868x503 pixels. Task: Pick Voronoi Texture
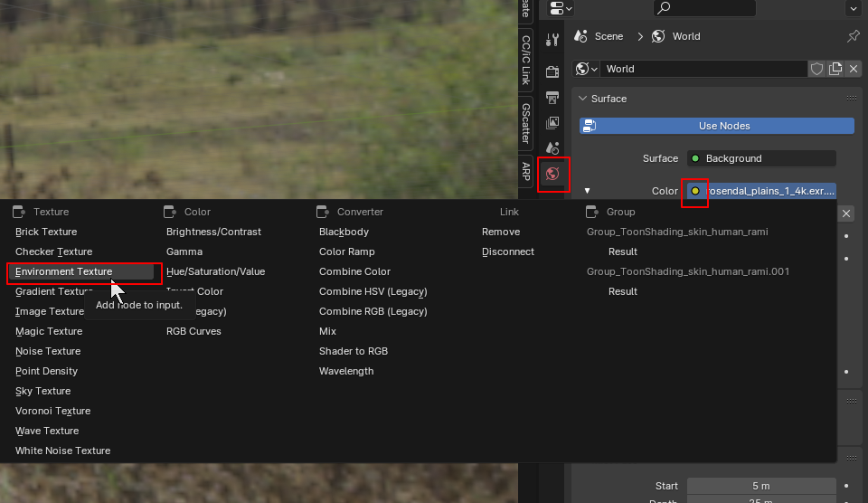[52, 411]
